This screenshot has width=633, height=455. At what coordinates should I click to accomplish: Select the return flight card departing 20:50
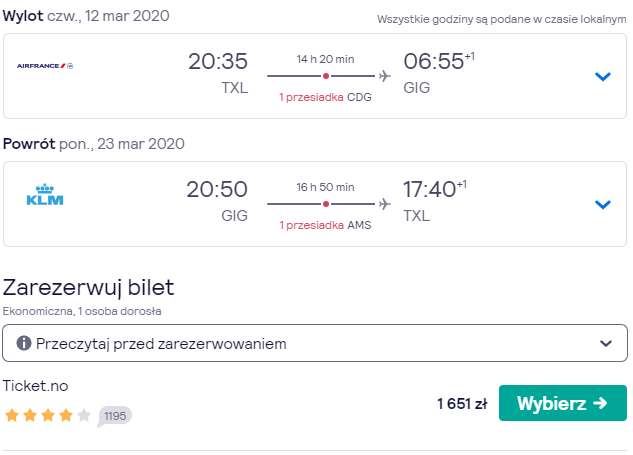click(315, 204)
